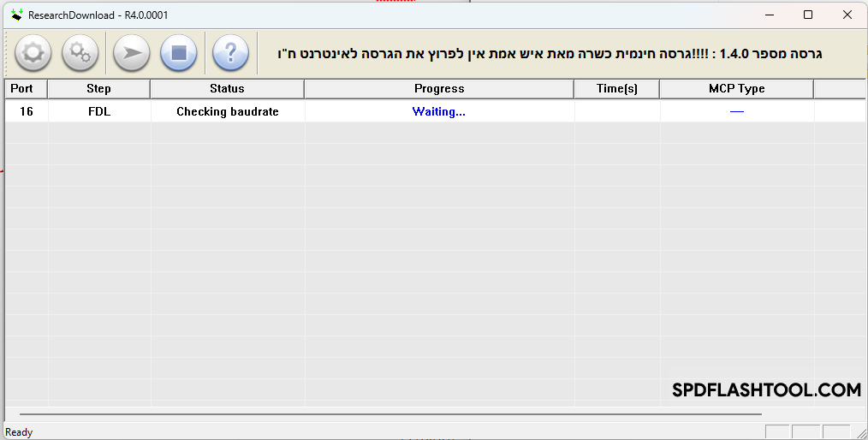Click the SPDFLASHTOOL.COM watermark text
The image size is (868, 440).
766,390
